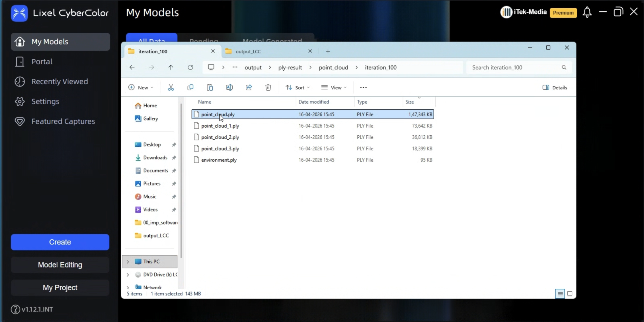
Task: Open the View dropdown menu
Action: (334, 87)
